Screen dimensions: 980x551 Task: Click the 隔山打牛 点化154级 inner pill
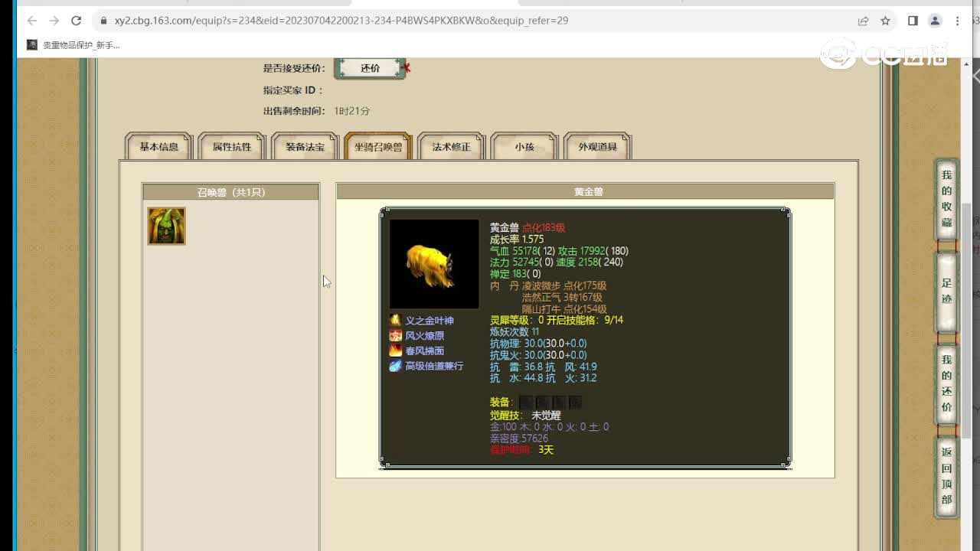tap(564, 309)
